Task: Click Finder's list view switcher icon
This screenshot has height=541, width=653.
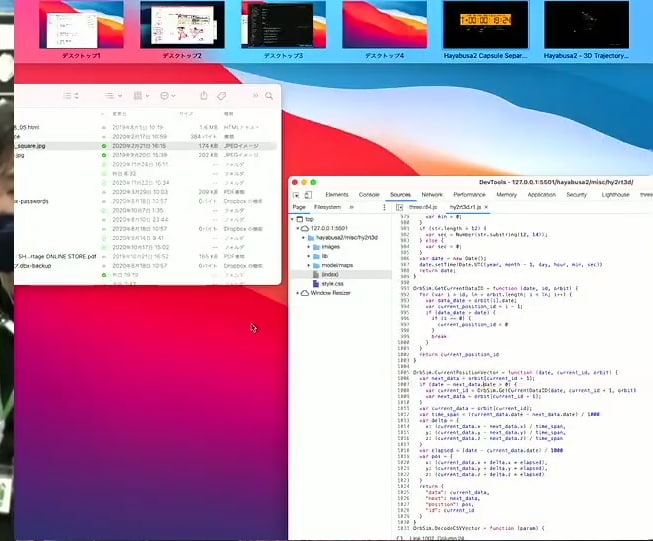Action: tap(71, 96)
